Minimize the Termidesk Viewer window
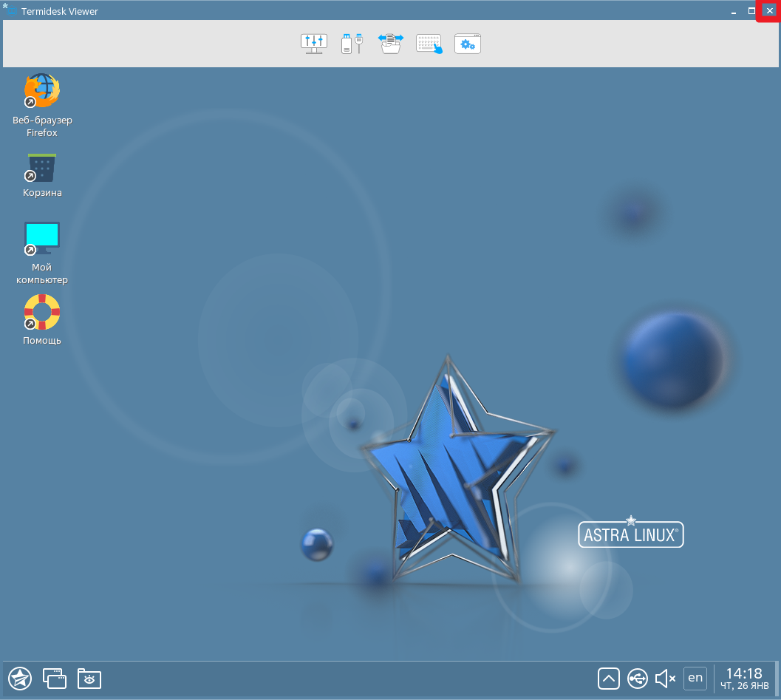781x700 pixels. [734, 11]
